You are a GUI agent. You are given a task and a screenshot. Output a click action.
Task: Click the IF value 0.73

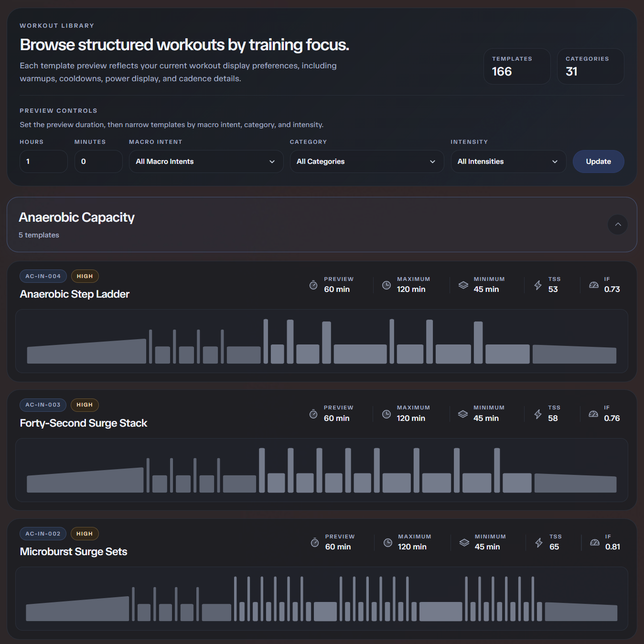[x=612, y=290]
